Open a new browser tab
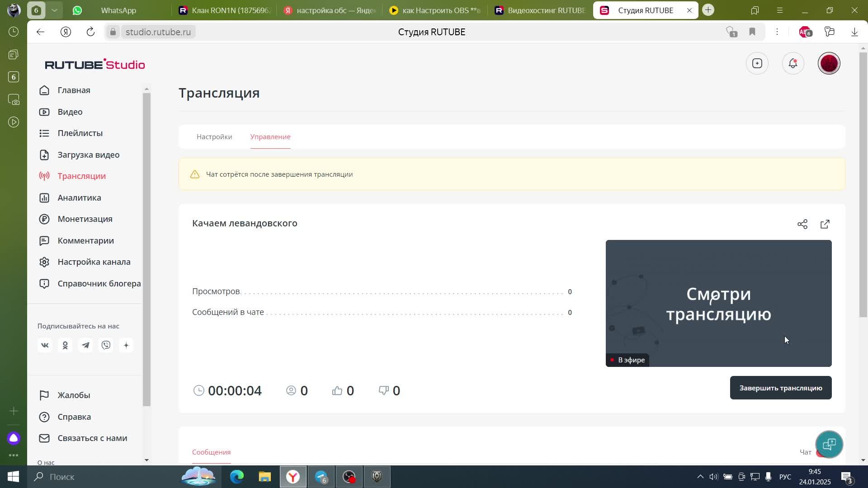The image size is (868, 488). [x=708, y=10]
